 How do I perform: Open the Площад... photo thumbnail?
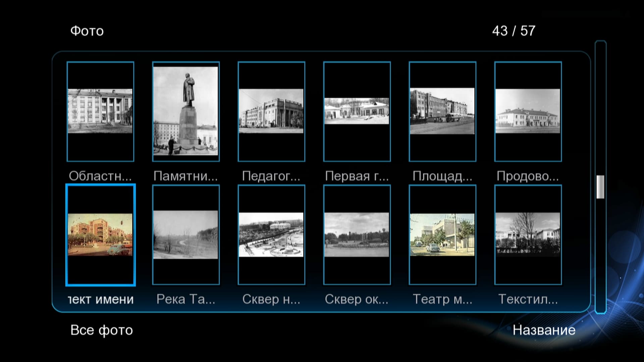click(442, 111)
